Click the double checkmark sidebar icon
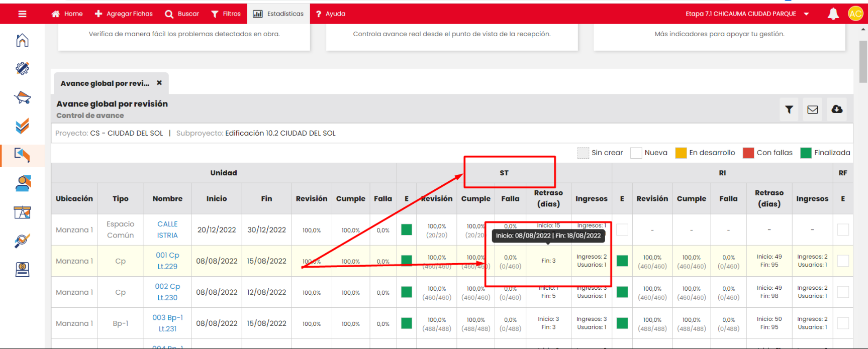 22,126
